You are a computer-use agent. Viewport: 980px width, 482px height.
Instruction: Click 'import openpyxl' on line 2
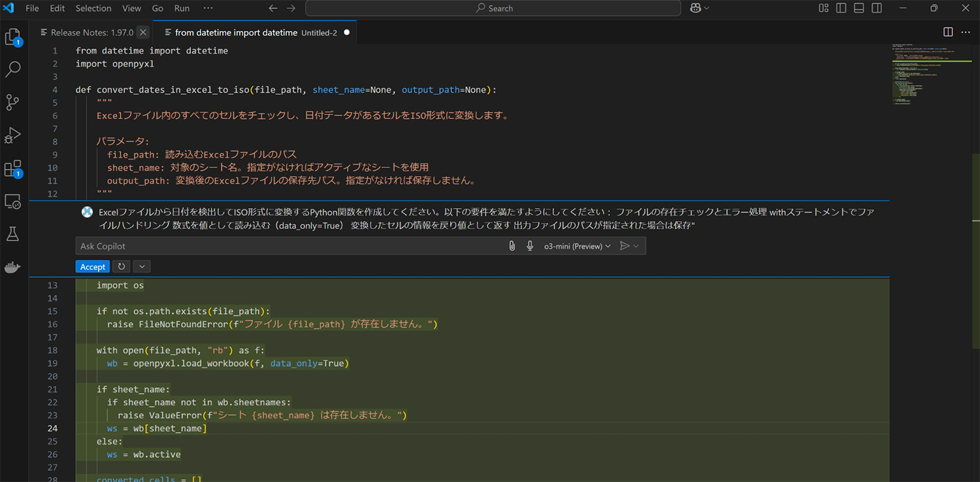click(115, 63)
